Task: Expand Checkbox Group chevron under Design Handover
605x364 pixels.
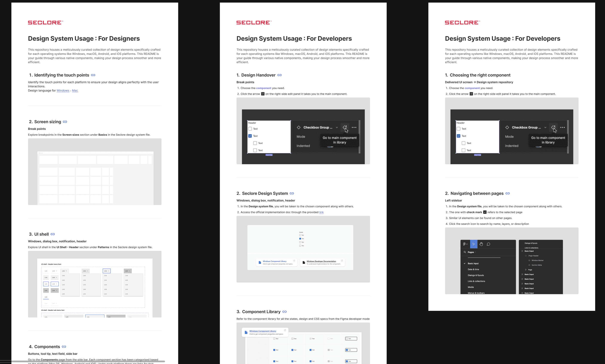Action: [337, 127]
